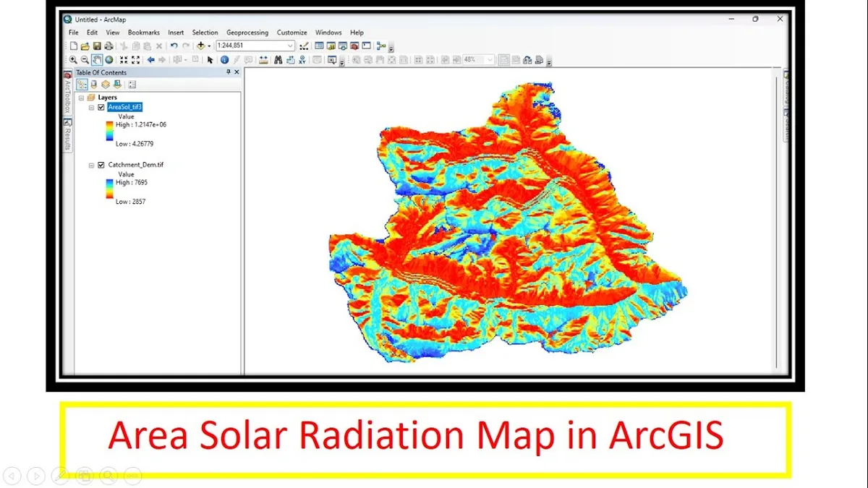Click the Create Viewer Window icon
868x488 pixels.
point(331,59)
